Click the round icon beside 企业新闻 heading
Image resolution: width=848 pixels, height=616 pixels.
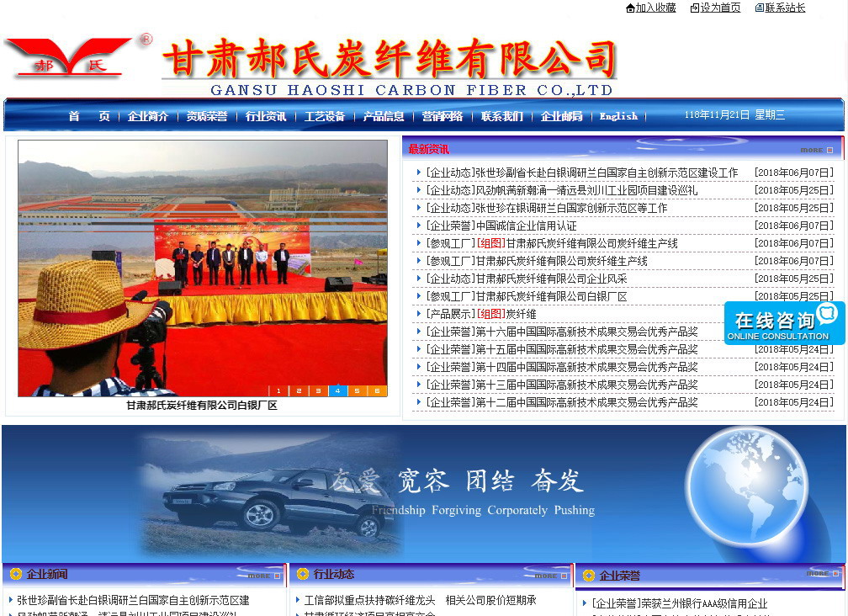pyautogui.click(x=16, y=574)
